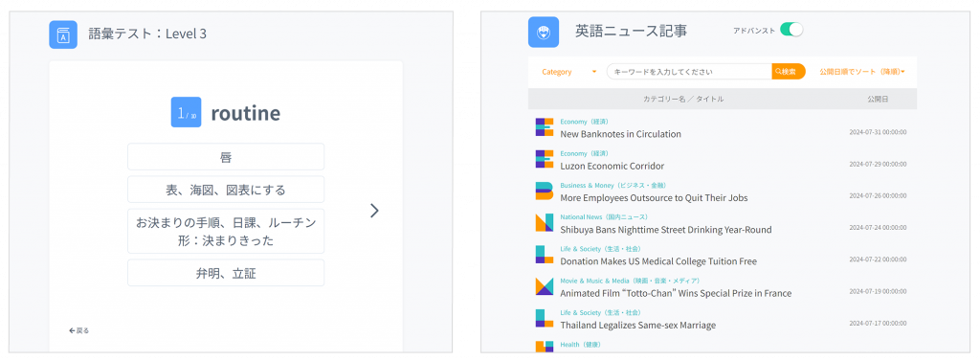
Task: Click the orange 検索 search button
Action: pos(789,72)
